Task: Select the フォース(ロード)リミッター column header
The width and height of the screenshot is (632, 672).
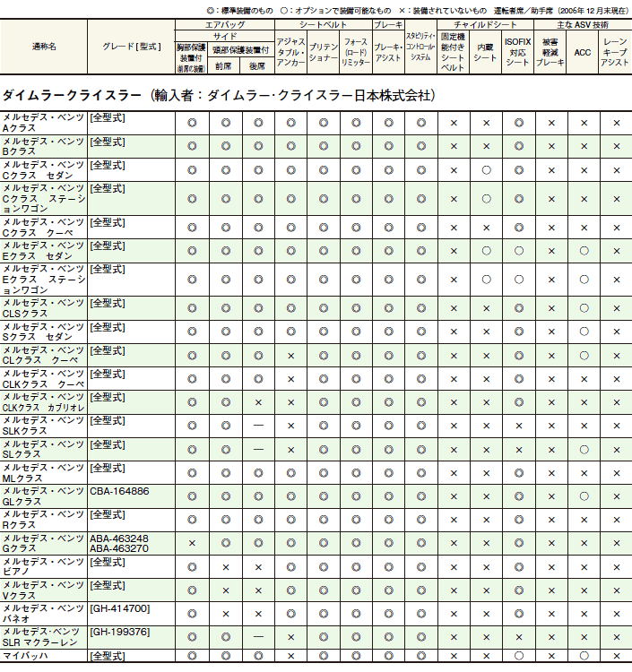Action: (356, 52)
